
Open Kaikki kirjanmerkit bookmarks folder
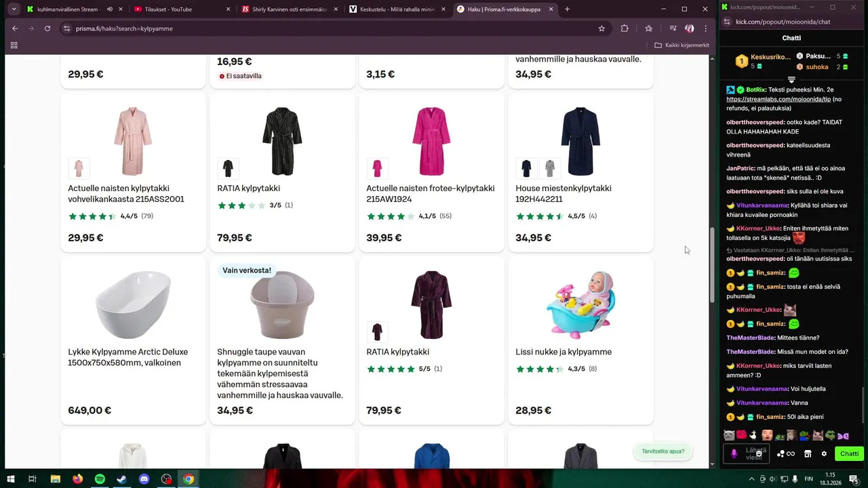pyautogui.click(x=682, y=45)
